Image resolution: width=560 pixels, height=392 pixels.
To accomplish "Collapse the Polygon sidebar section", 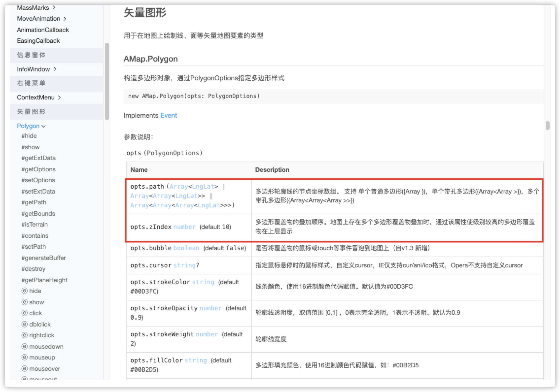I will (44, 126).
